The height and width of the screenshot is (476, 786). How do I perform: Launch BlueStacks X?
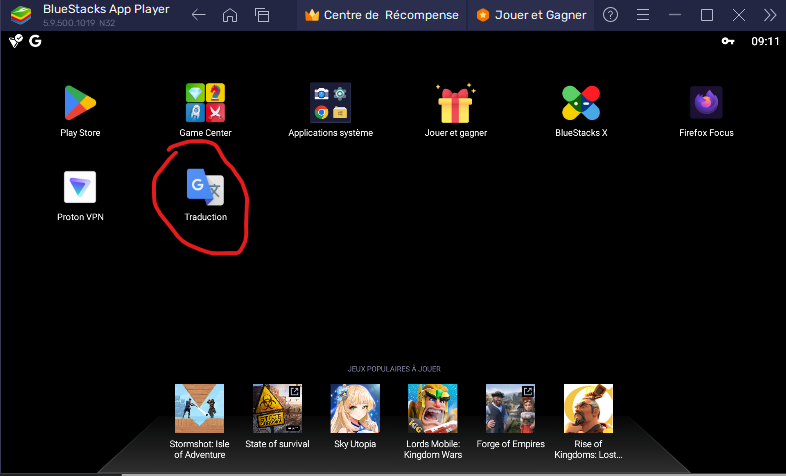pos(581,103)
